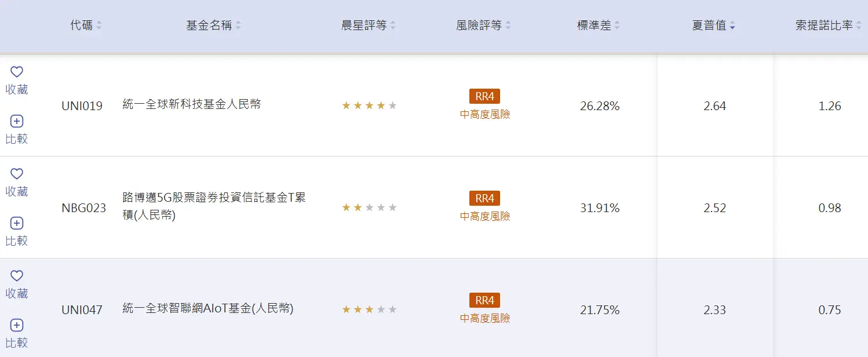Click the RR4 risk badge for UNI047

click(x=484, y=300)
